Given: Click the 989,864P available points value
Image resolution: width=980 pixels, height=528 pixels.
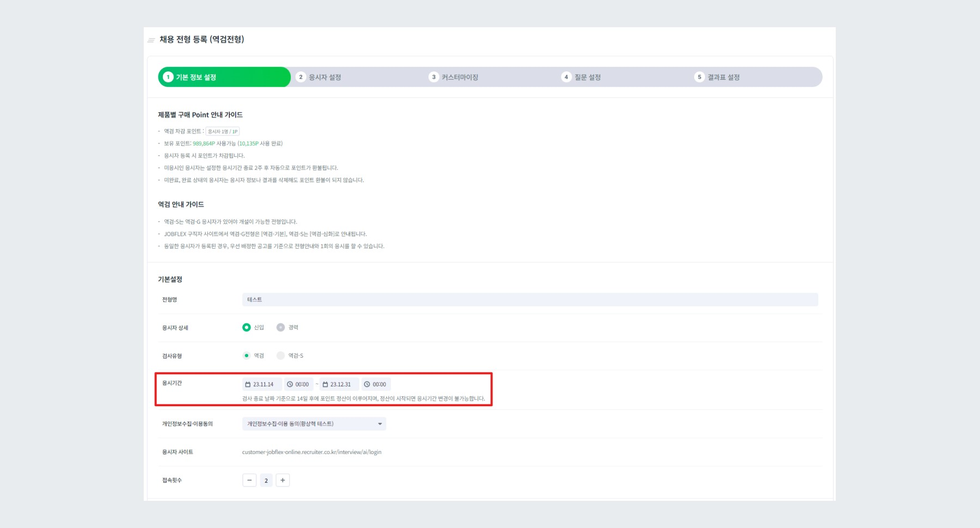Looking at the screenshot, I should (204, 144).
